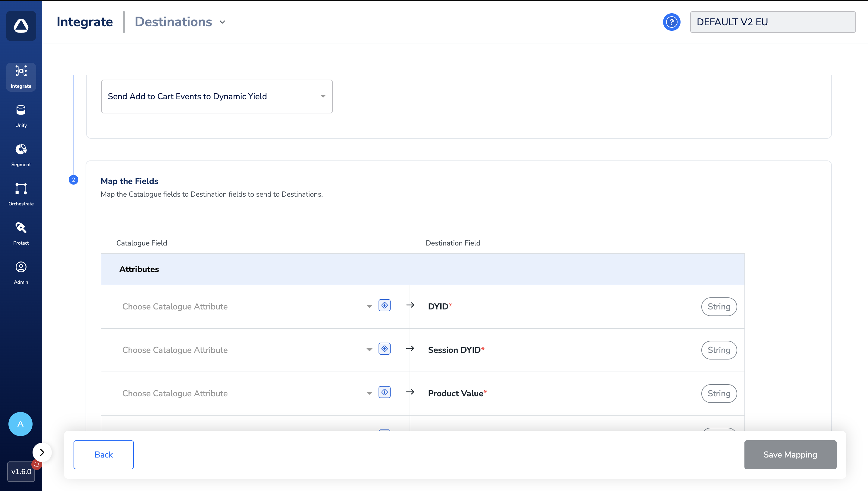Open the Admin section

point(21,272)
